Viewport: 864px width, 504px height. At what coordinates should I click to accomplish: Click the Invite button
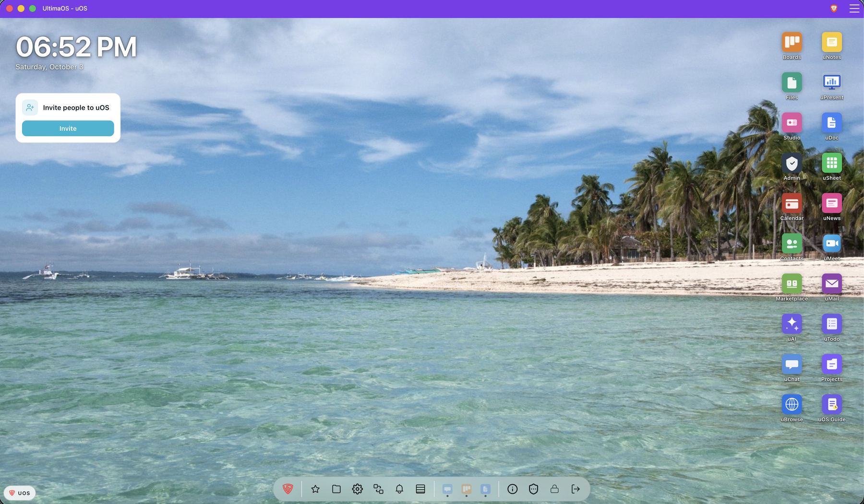[68, 129]
